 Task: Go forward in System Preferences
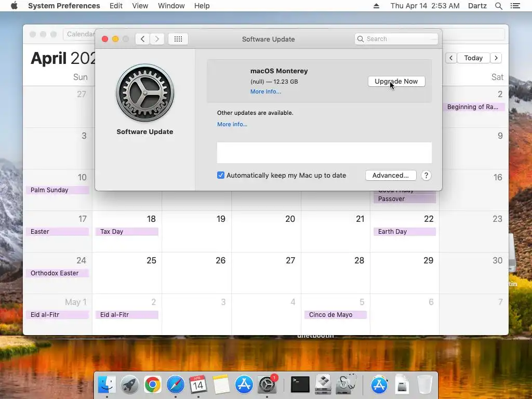[157, 39]
